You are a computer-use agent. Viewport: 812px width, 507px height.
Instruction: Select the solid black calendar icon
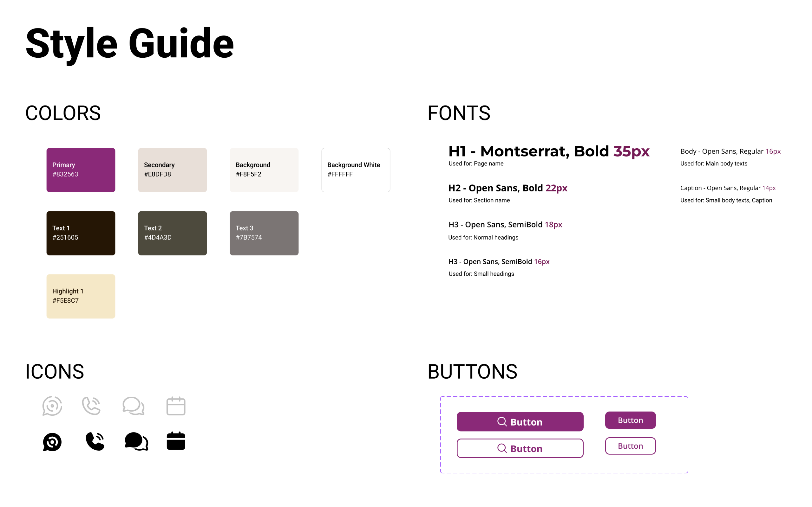coord(176,441)
